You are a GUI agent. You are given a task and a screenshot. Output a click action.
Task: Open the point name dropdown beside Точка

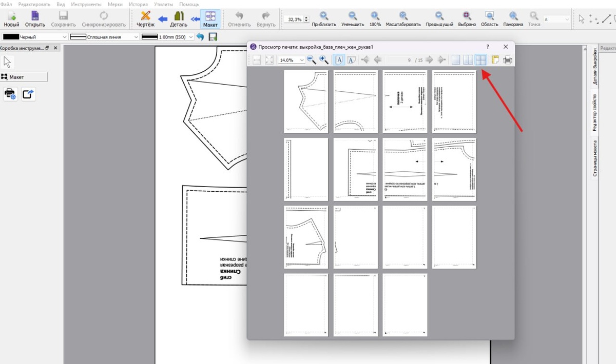557,19
